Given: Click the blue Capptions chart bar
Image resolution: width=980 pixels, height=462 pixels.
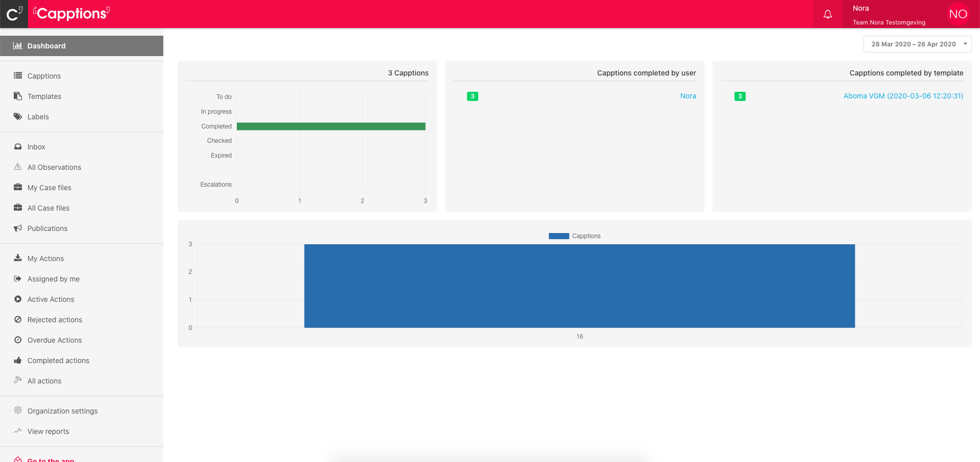Looking at the screenshot, I should point(579,286).
